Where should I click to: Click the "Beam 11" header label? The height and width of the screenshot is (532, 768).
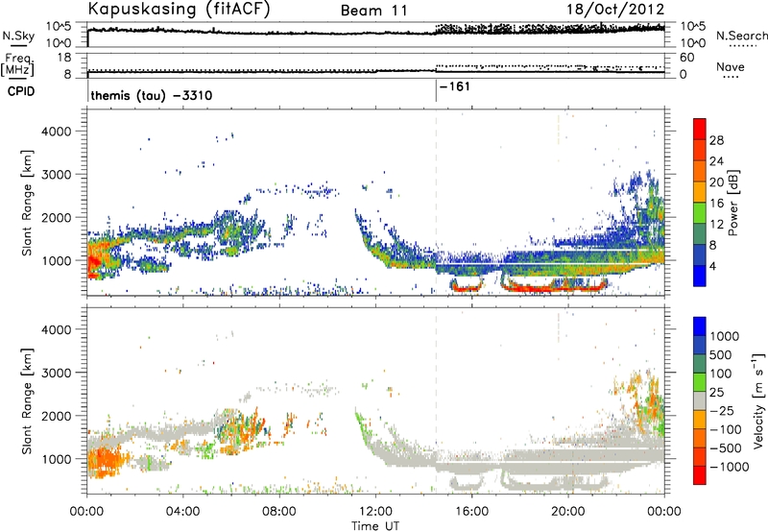374,11
